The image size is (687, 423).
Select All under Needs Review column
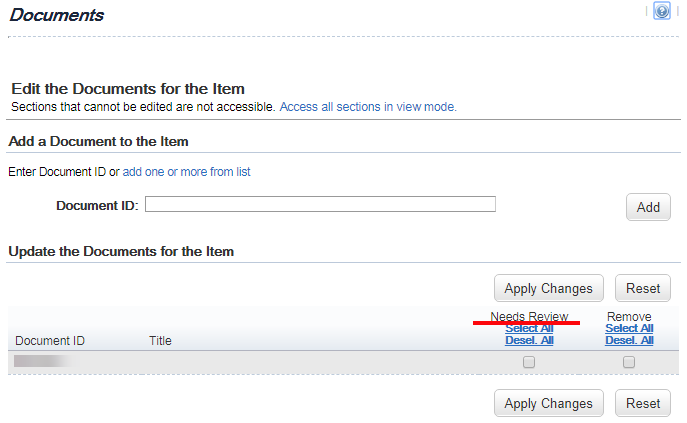529,328
